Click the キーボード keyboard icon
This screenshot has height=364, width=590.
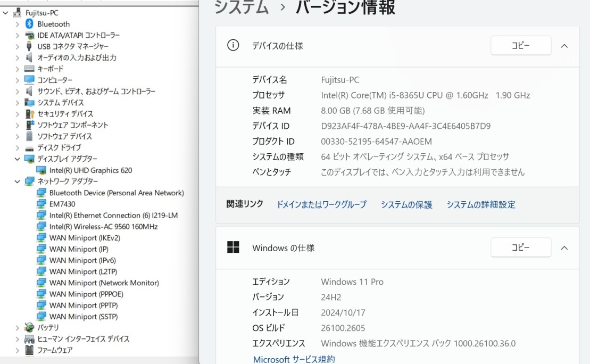(x=29, y=69)
